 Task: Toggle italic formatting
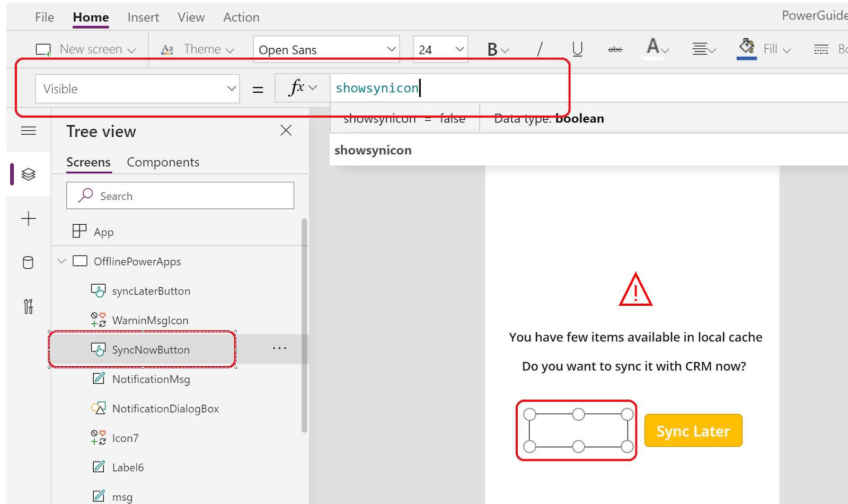point(540,49)
